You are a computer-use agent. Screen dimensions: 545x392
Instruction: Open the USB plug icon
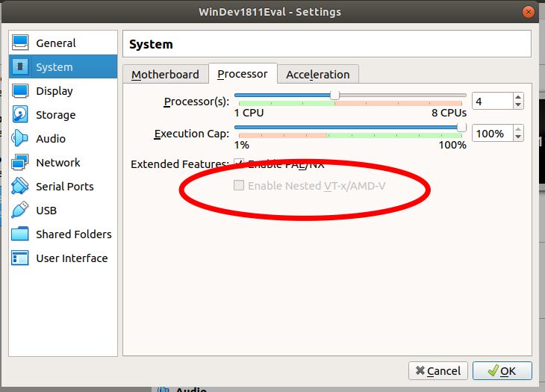click(x=20, y=210)
